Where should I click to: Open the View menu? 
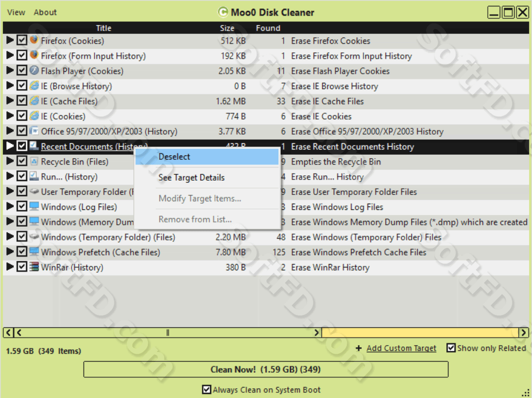pyautogui.click(x=16, y=12)
